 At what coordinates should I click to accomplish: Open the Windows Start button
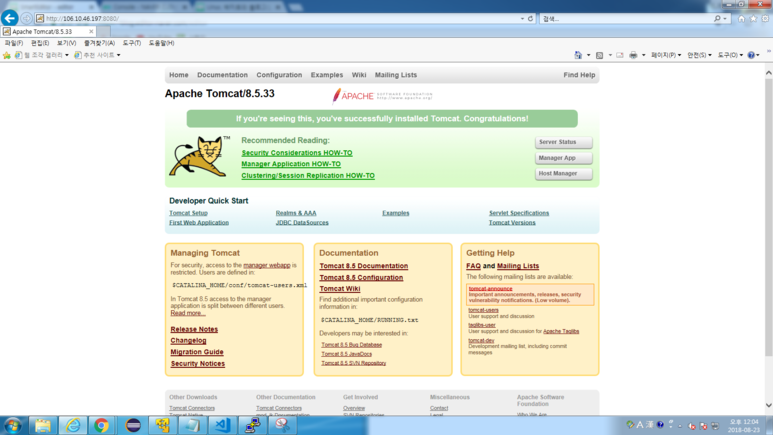[12, 425]
